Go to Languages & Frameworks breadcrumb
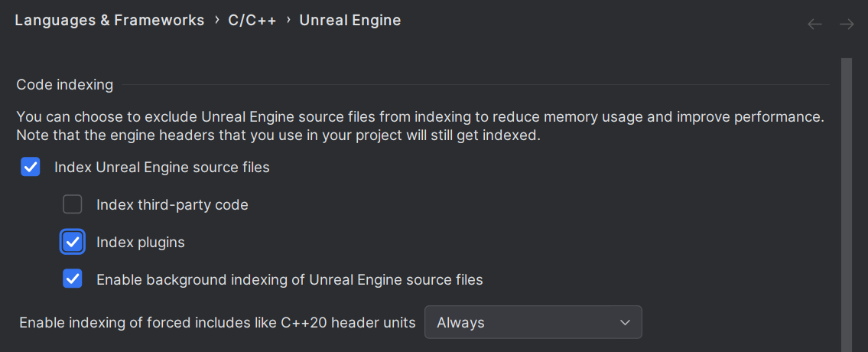868x352 pixels. [x=109, y=21]
